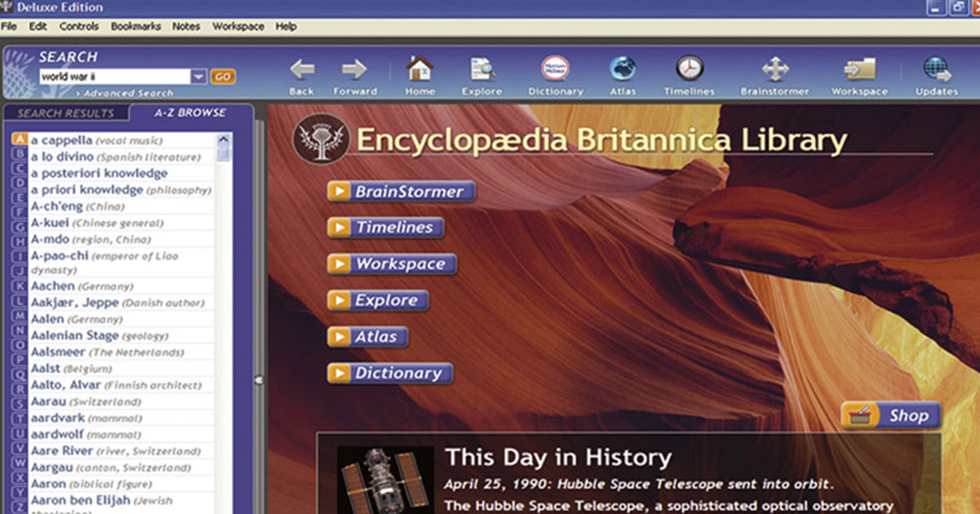Open the Home screen icon
Image resolution: width=980 pixels, height=514 pixels.
[x=419, y=69]
